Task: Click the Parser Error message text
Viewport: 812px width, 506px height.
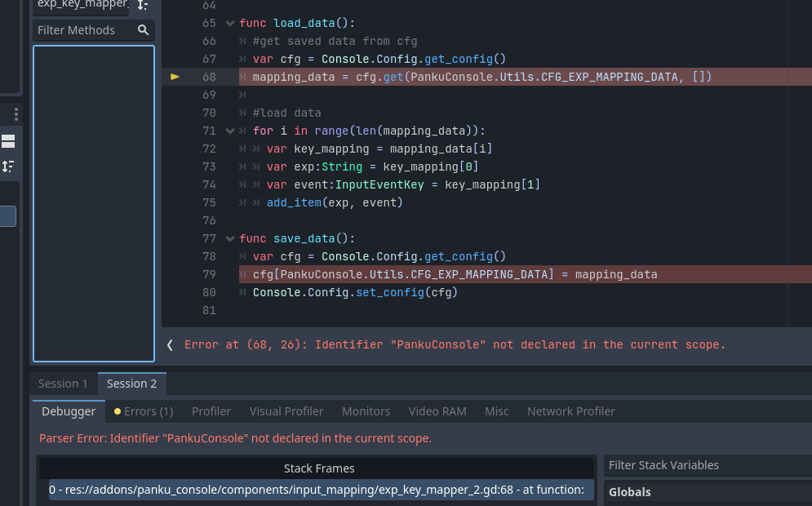Action: [233, 438]
